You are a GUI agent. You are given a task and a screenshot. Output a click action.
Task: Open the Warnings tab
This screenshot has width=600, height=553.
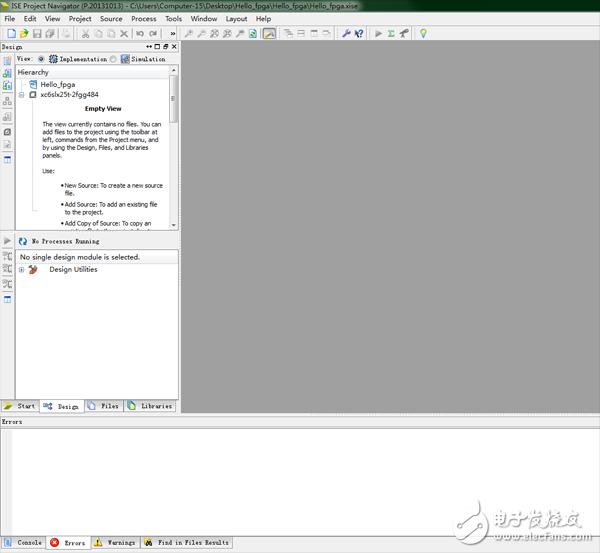115,543
